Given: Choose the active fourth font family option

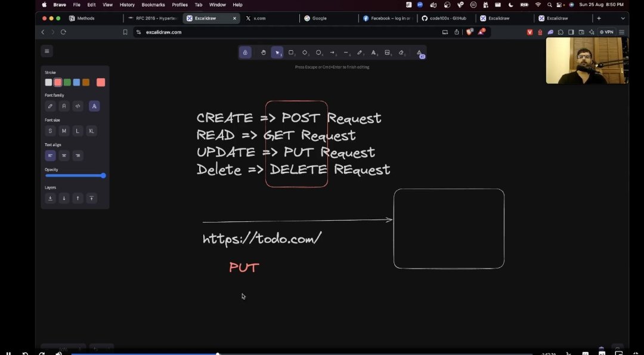Looking at the screenshot, I should [x=94, y=106].
